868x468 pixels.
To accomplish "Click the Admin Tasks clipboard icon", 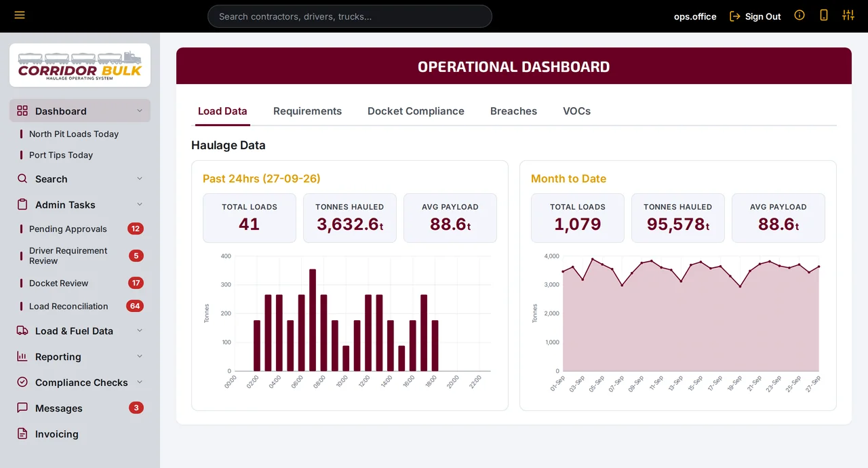I will (x=22, y=204).
